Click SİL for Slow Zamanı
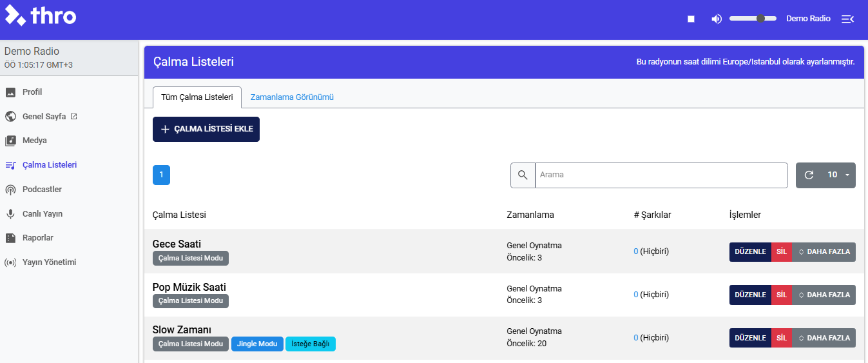The width and height of the screenshot is (868, 363). coord(782,338)
